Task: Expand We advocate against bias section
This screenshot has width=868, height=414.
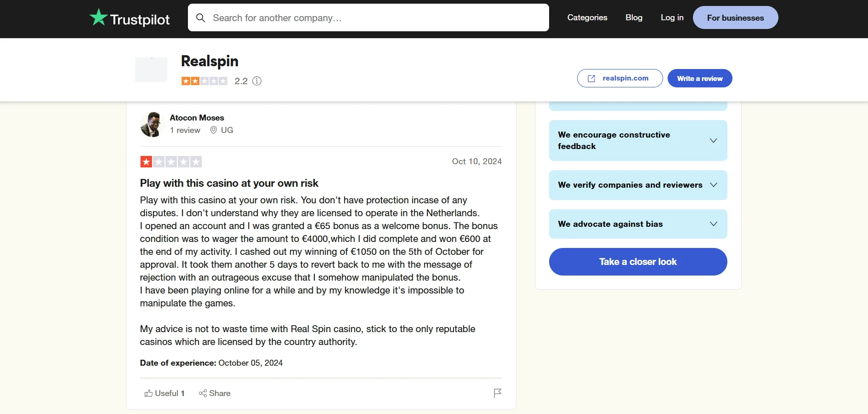Action: click(638, 224)
